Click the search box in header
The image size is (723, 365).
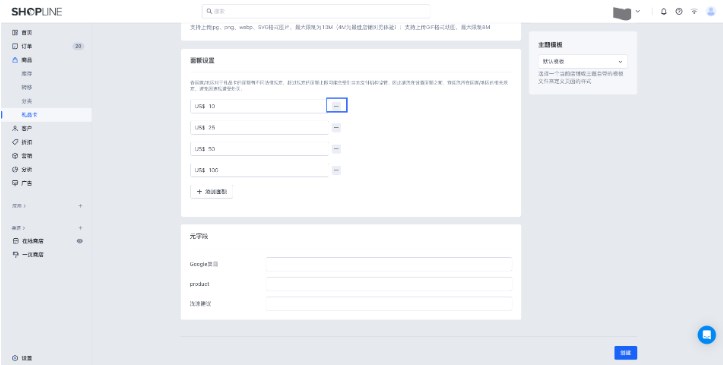[x=316, y=11]
